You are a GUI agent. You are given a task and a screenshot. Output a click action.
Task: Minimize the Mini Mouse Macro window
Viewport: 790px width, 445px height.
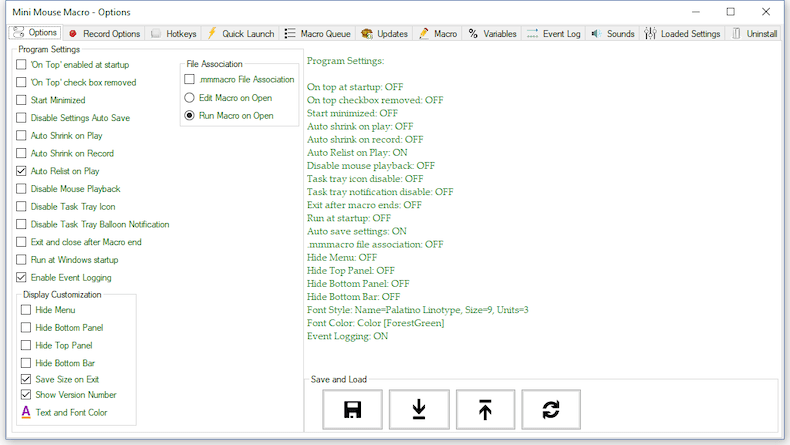point(696,12)
